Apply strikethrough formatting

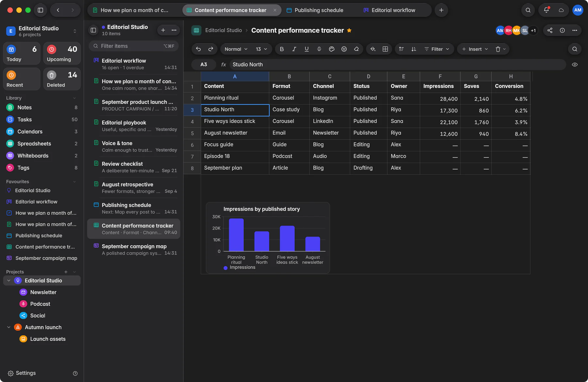(319, 49)
